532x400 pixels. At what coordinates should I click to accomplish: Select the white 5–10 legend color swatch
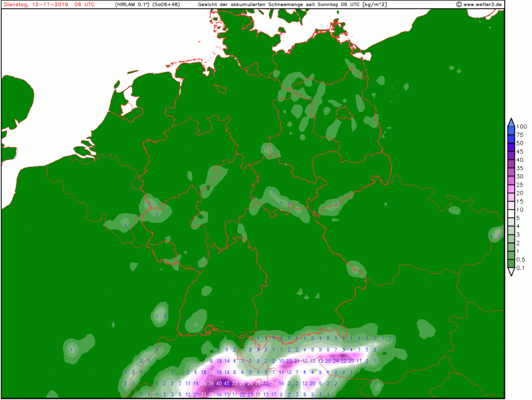(x=510, y=214)
